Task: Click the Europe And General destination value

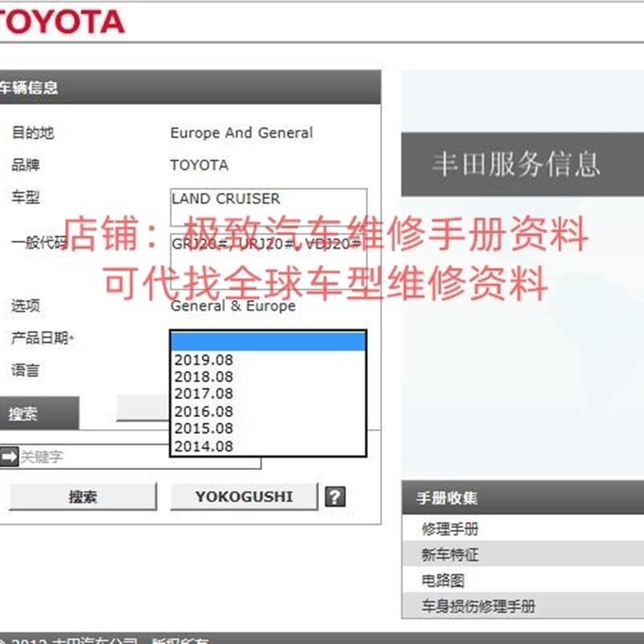Action: [x=242, y=133]
